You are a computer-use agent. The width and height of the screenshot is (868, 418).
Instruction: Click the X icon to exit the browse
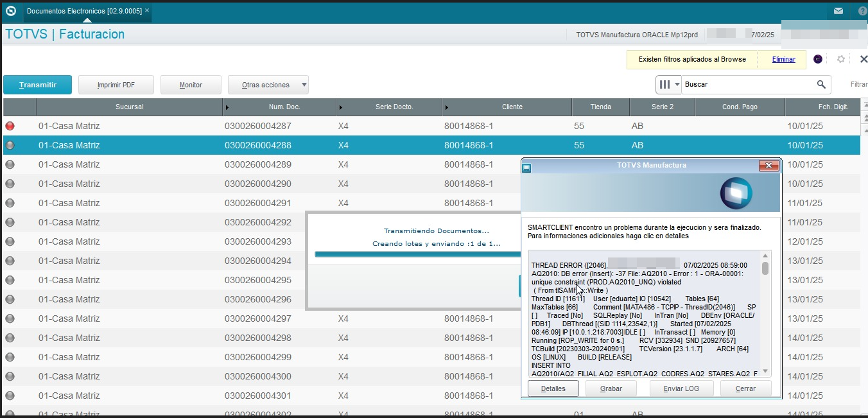[x=864, y=58]
